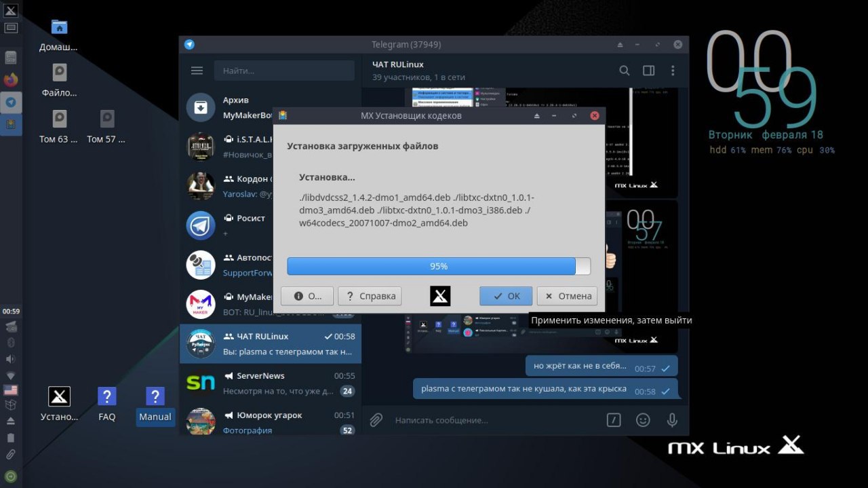Screen dimensions: 868x488
Task: Click the Архив archive avatar icon
Action: pos(201,107)
